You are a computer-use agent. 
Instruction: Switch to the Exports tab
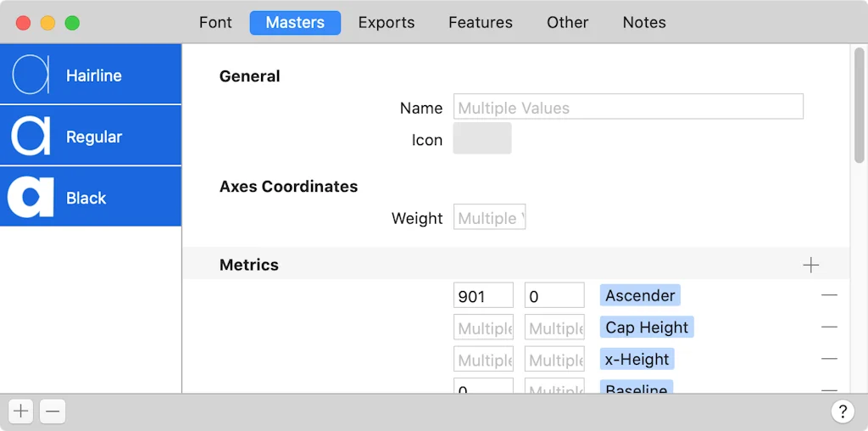pos(387,23)
